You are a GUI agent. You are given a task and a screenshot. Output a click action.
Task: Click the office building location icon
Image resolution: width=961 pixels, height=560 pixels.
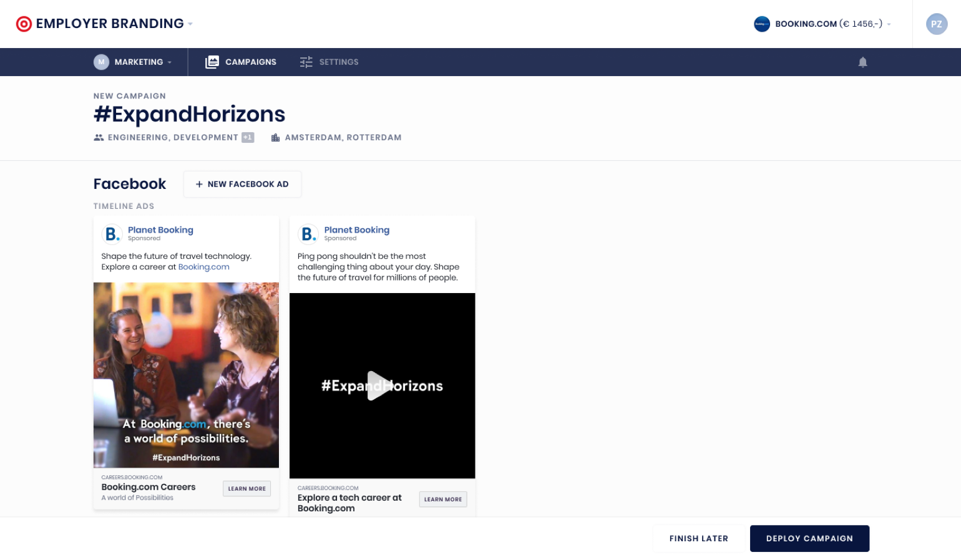275,137
